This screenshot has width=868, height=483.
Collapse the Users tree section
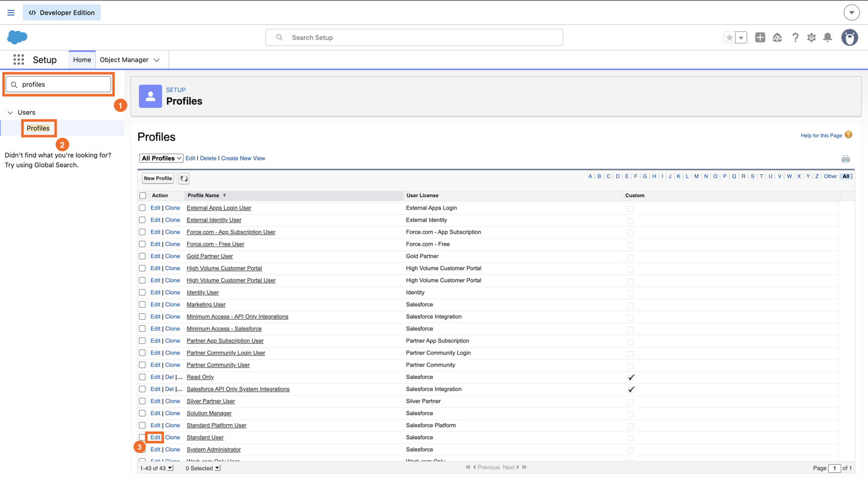[x=10, y=112]
